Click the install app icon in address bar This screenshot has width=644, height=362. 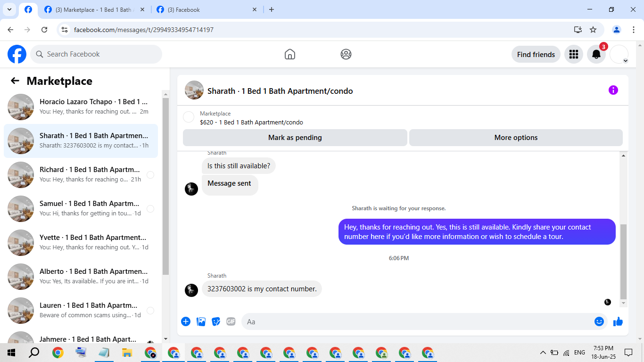point(578,30)
